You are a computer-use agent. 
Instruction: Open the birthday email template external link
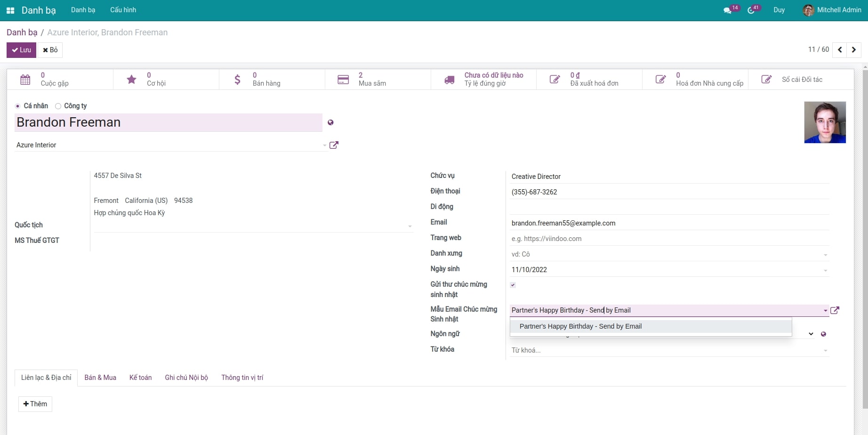pyautogui.click(x=835, y=310)
